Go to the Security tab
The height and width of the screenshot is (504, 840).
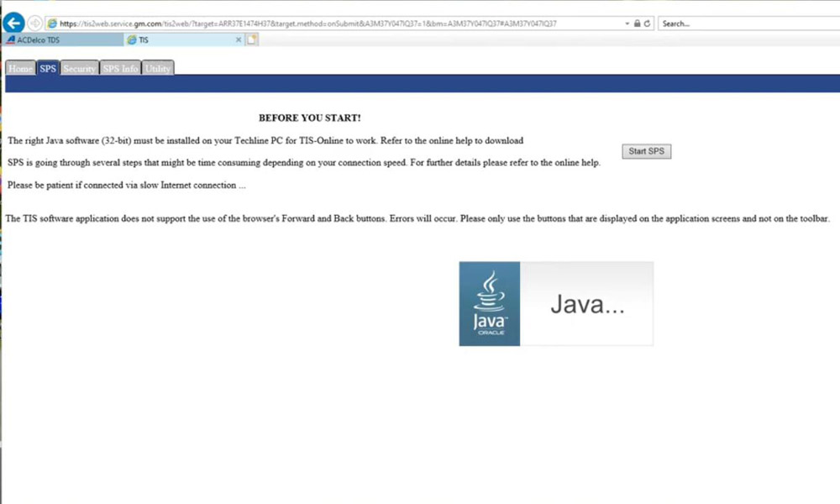tap(79, 69)
